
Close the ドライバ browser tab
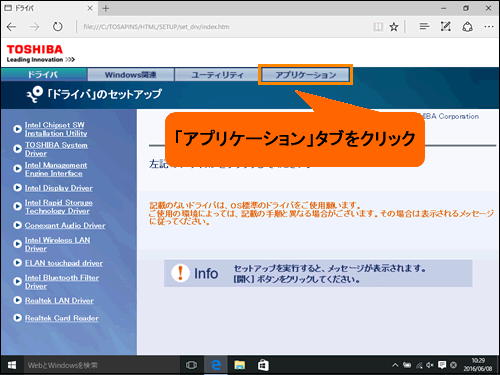pyautogui.click(x=90, y=8)
